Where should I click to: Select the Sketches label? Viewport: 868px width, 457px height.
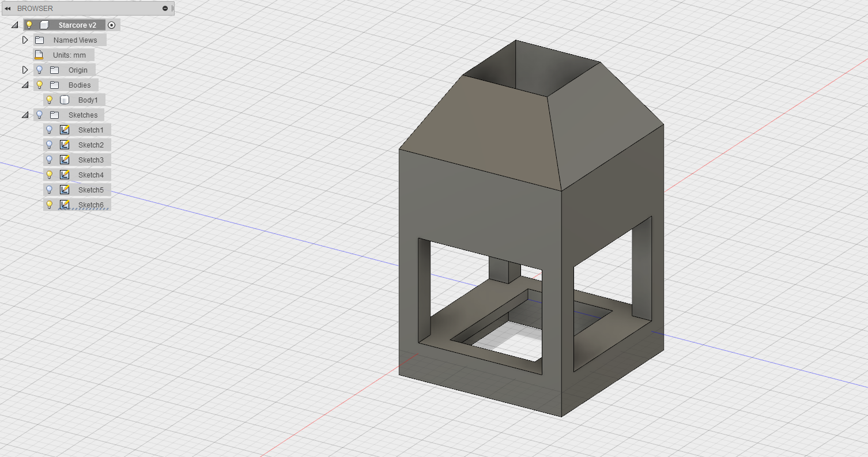pyautogui.click(x=83, y=115)
